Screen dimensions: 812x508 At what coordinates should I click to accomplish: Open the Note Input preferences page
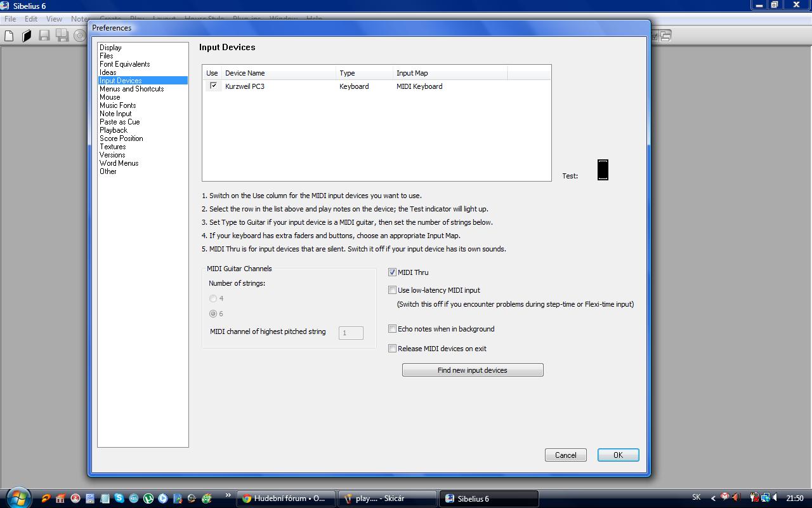tap(115, 114)
